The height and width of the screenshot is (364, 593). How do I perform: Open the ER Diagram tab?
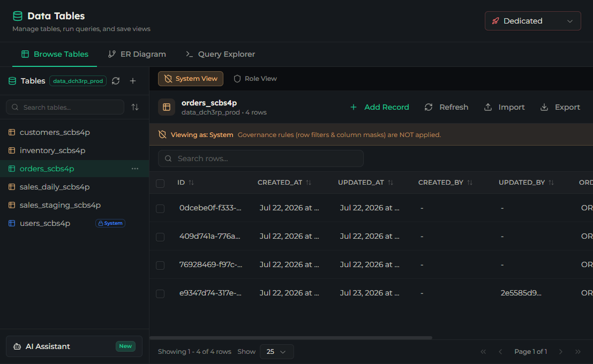tap(137, 54)
